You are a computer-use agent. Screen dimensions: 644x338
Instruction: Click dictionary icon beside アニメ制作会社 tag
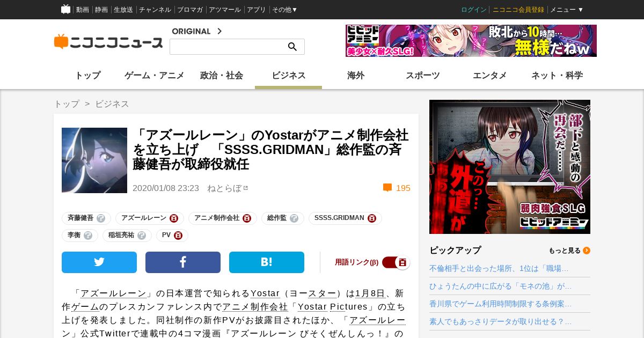tap(247, 218)
